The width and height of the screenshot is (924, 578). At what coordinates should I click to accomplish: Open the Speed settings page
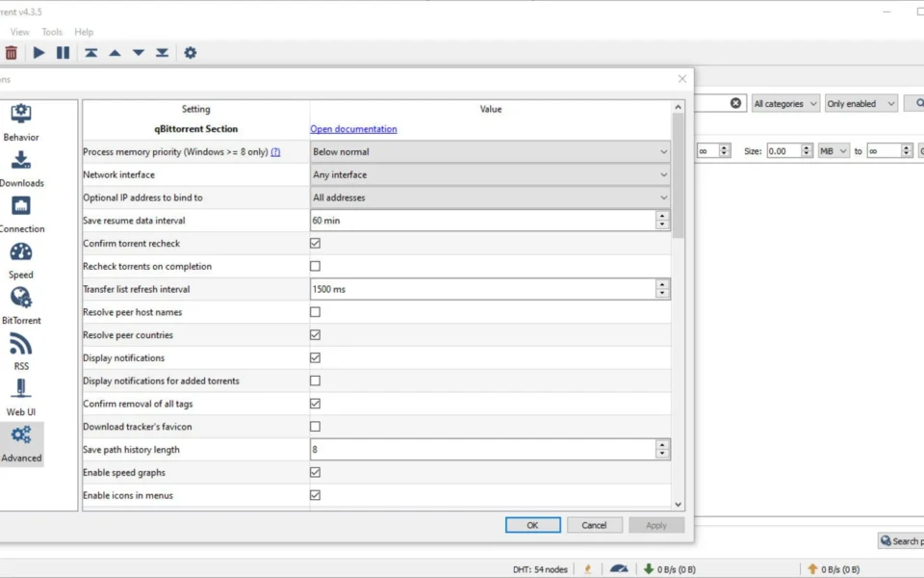click(x=21, y=261)
